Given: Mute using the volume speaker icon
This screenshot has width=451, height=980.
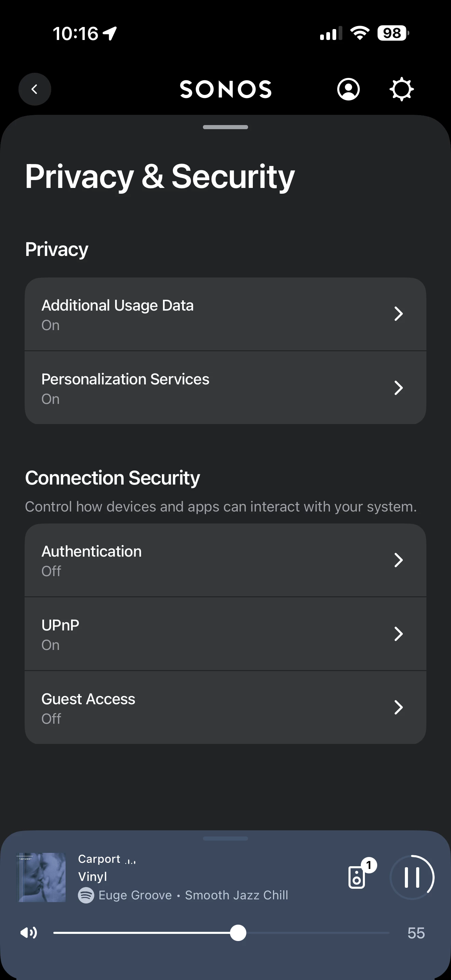Looking at the screenshot, I should click(x=28, y=933).
